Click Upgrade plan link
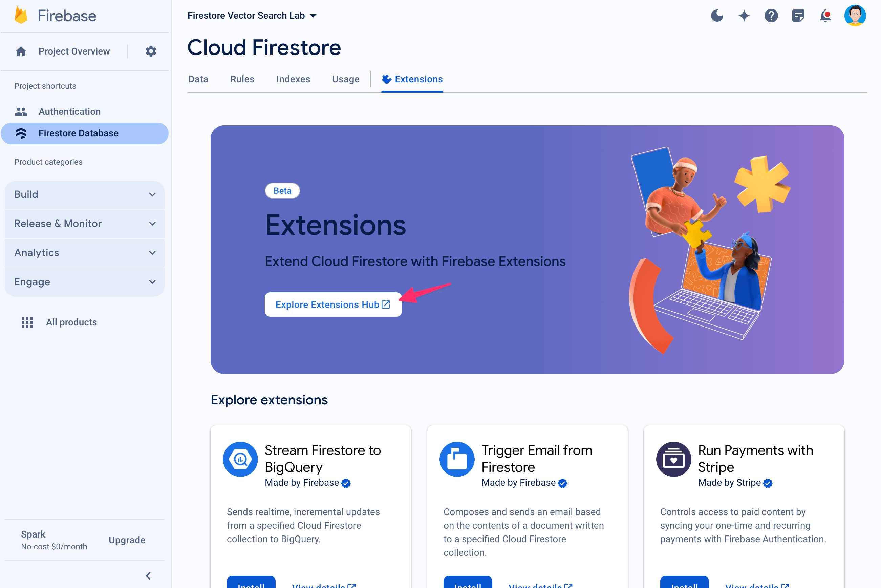This screenshot has width=881, height=588. coord(127,540)
